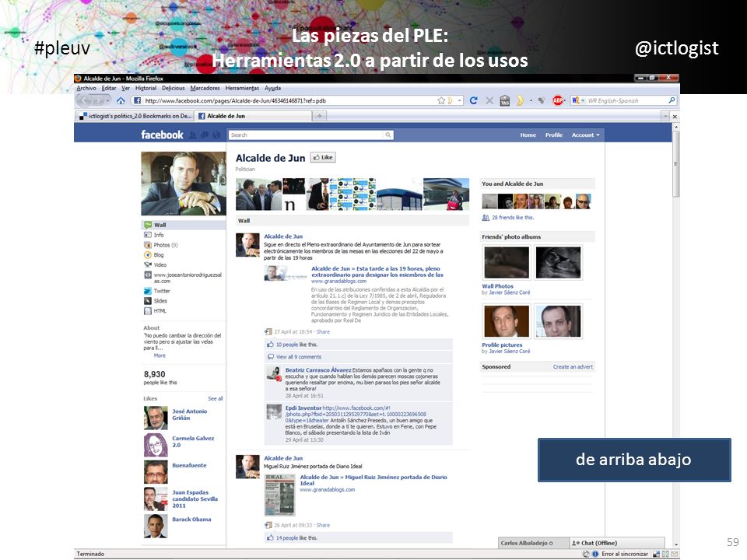Open the Wall section in sidebar

tap(184, 225)
